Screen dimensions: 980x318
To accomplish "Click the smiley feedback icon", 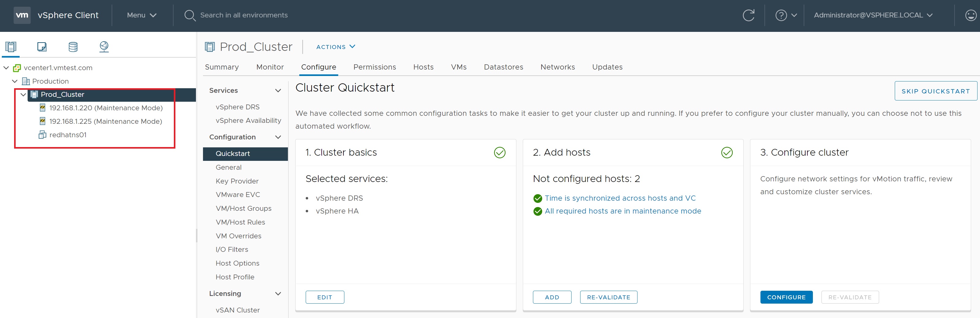I will click(970, 15).
